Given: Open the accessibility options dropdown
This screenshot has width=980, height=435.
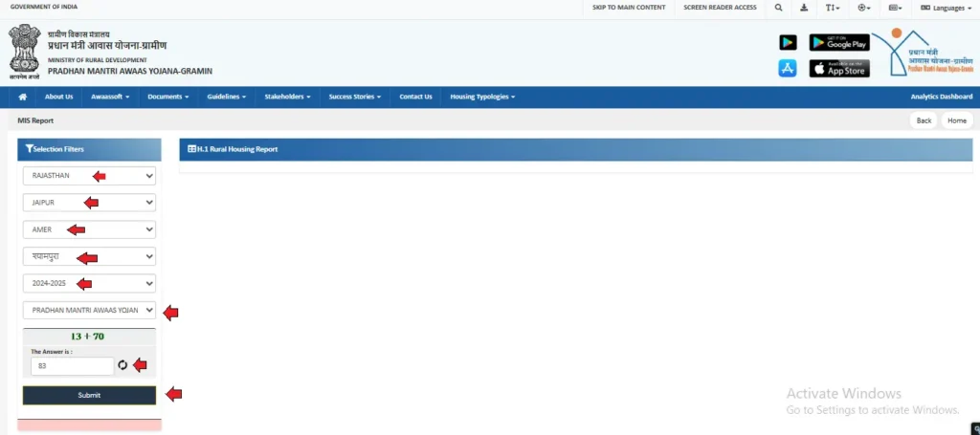Looking at the screenshot, I should point(864,8).
